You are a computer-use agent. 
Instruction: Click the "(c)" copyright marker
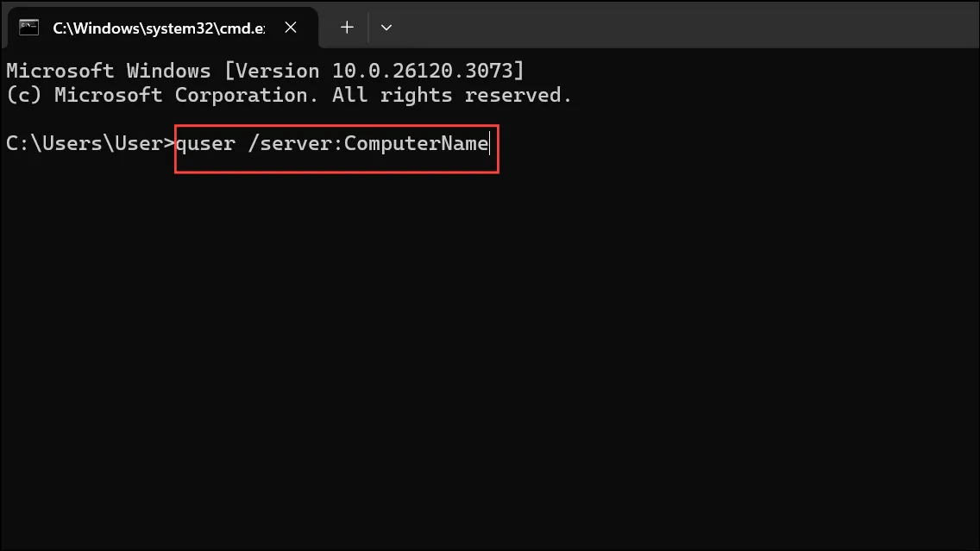pyautogui.click(x=24, y=95)
